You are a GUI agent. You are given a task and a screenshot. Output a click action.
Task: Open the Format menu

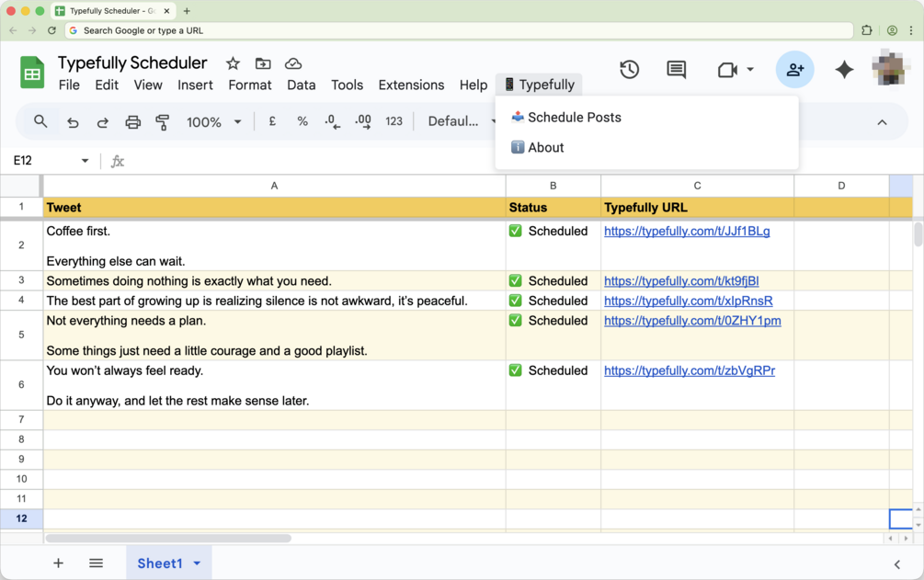[250, 85]
